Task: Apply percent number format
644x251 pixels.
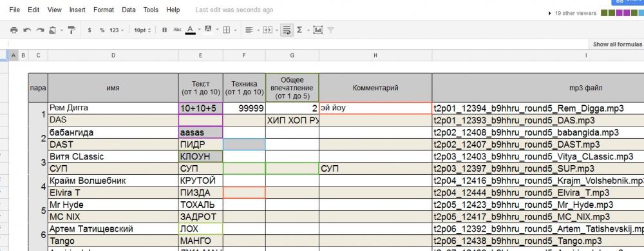Action: [102, 30]
